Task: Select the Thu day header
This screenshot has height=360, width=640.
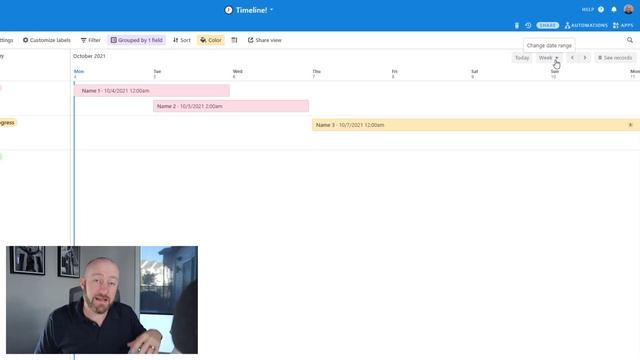Action: tap(316, 73)
